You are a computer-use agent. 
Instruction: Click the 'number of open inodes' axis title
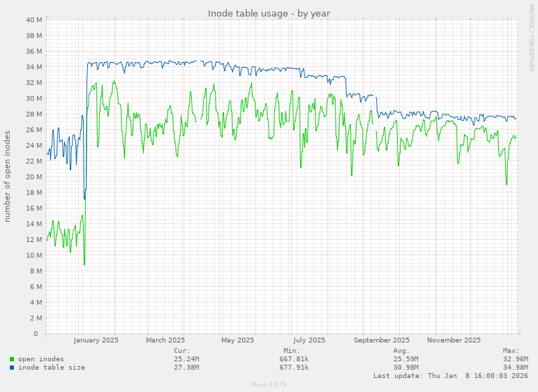(8, 176)
